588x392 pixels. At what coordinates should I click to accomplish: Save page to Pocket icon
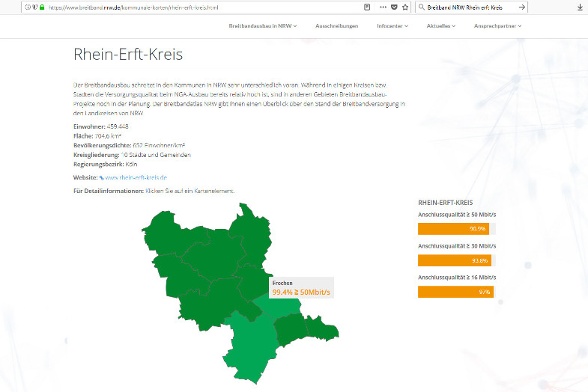point(394,7)
